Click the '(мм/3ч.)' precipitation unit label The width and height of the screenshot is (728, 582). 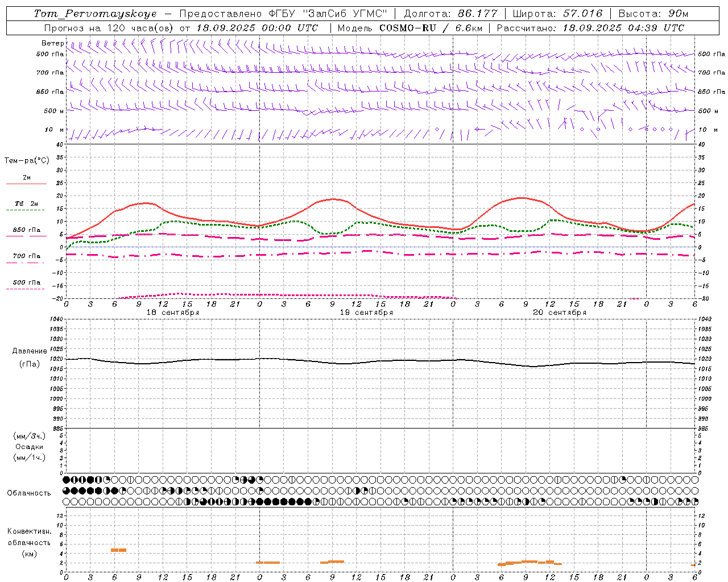(30, 436)
